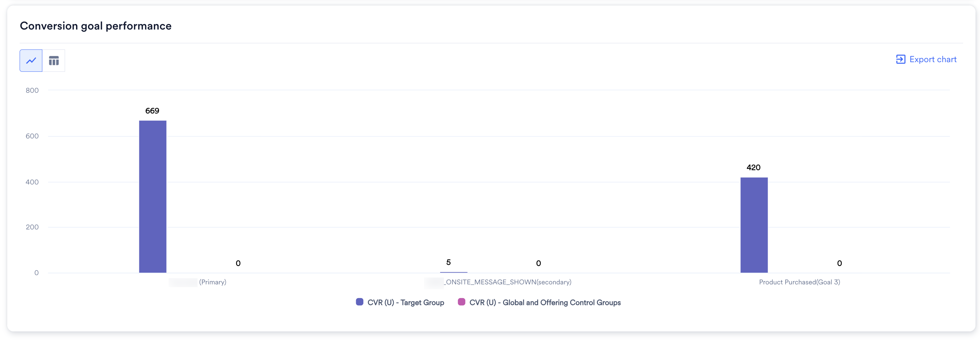Screen dimensions: 980x340
Task: Click the export arrow icon
Action: point(900,59)
